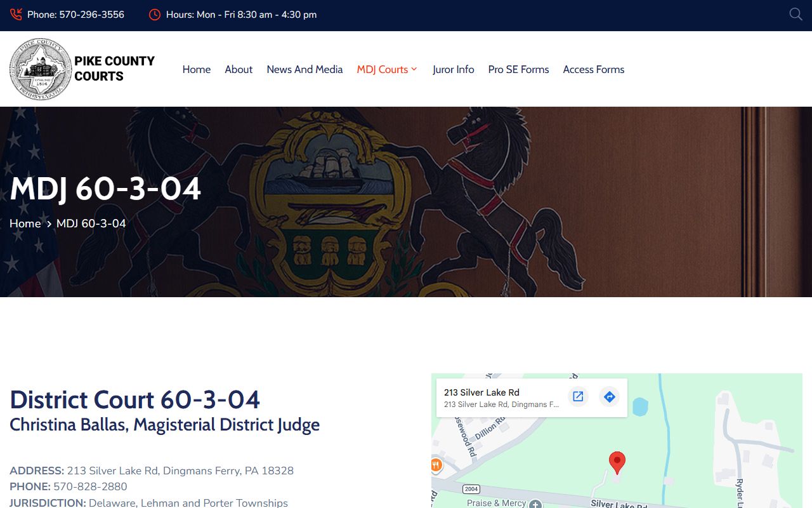The width and height of the screenshot is (812, 508).
Task: Open the Home menu item
Action: (x=197, y=69)
